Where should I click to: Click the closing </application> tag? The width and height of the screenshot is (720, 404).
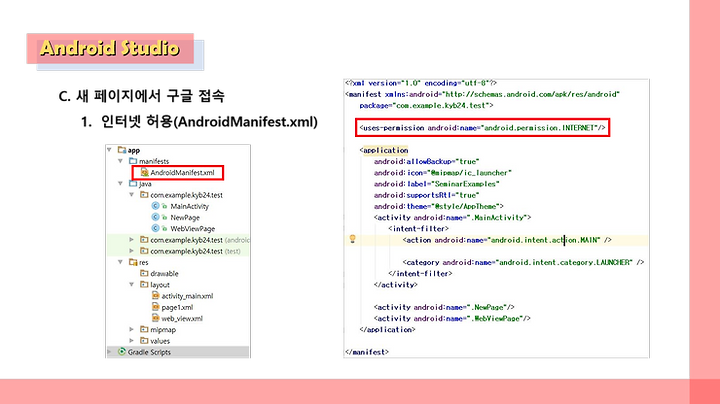tap(387, 330)
